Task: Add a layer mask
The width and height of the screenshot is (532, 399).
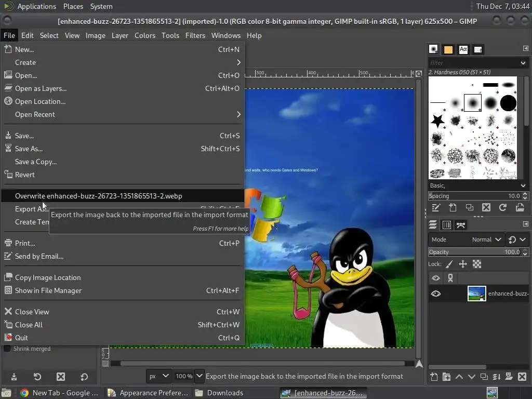Action: 509,377
